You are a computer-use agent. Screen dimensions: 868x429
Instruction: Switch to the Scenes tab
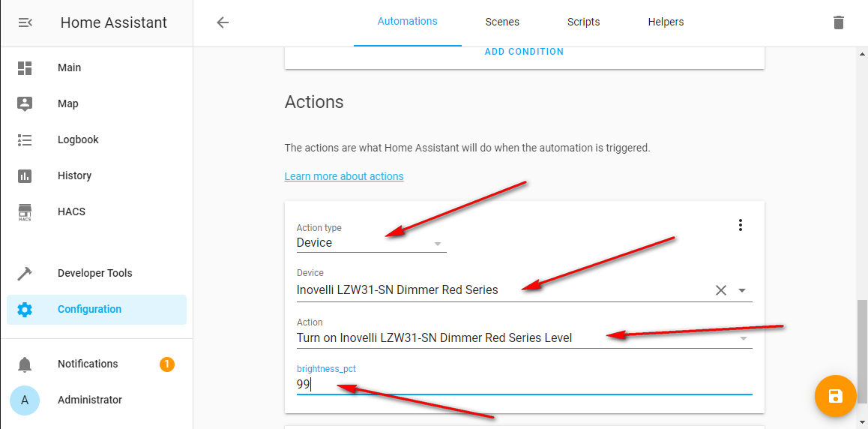(502, 22)
